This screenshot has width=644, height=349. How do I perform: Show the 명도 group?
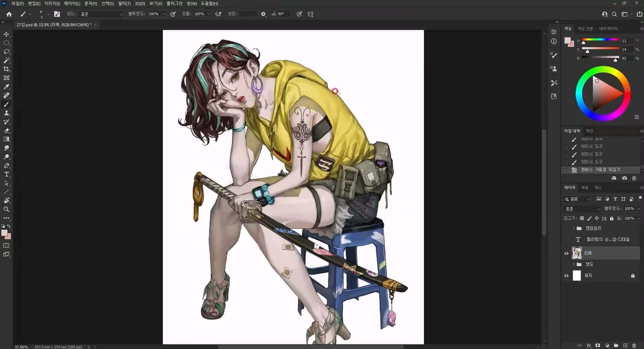(566, 264)
